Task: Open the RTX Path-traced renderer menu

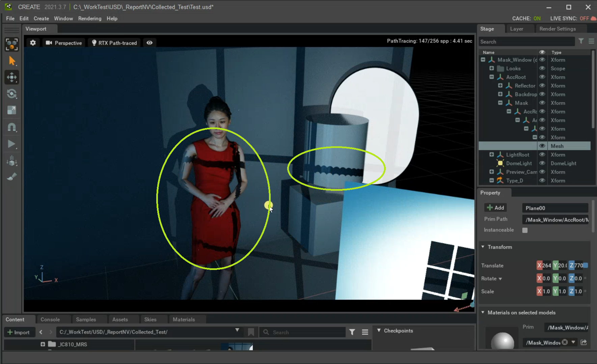Action: [114, 43]
